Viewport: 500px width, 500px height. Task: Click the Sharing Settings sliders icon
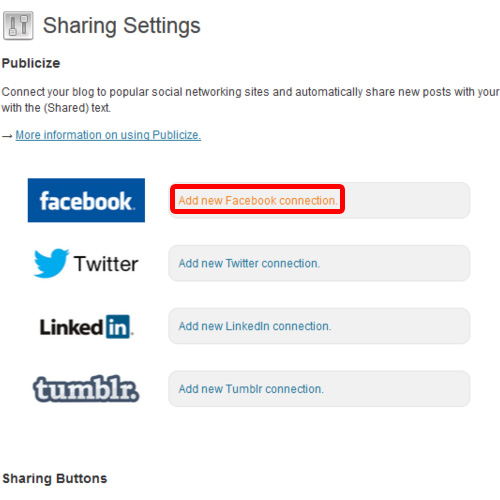click(18, 26)
